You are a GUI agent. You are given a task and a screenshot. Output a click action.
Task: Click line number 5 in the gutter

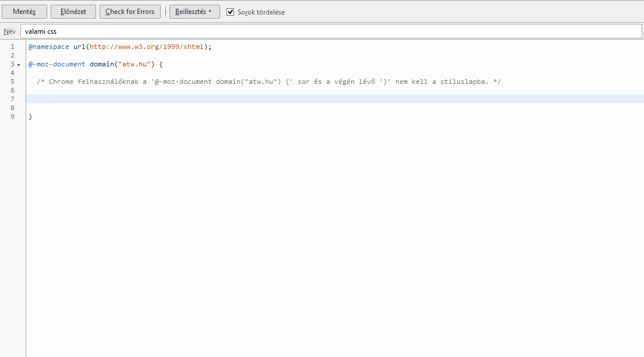pos(12,82)
